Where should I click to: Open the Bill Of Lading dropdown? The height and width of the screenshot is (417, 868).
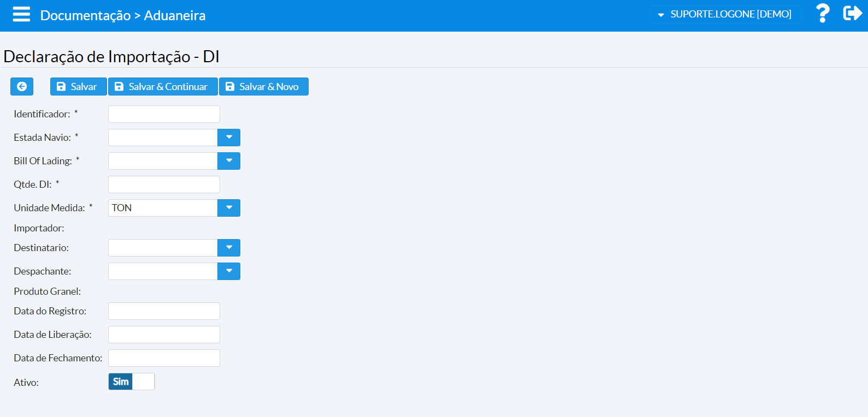pyautogui.click(x=229, y=161)
